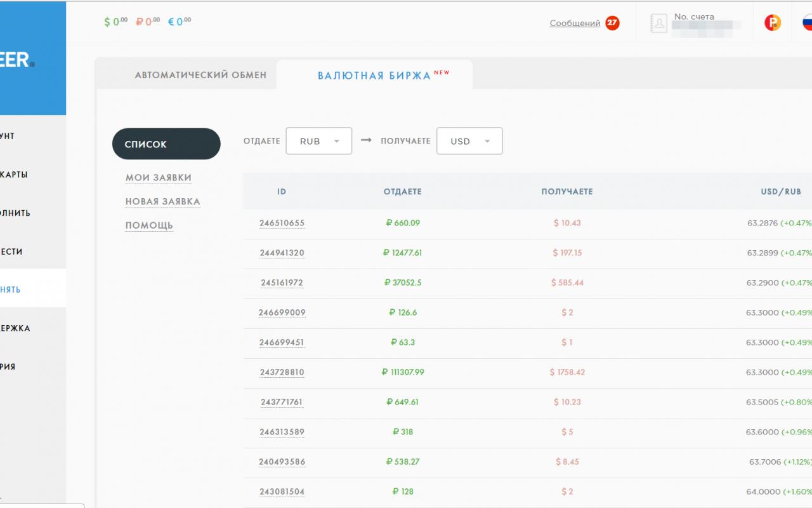Open the Russian flag language selector

807,23
